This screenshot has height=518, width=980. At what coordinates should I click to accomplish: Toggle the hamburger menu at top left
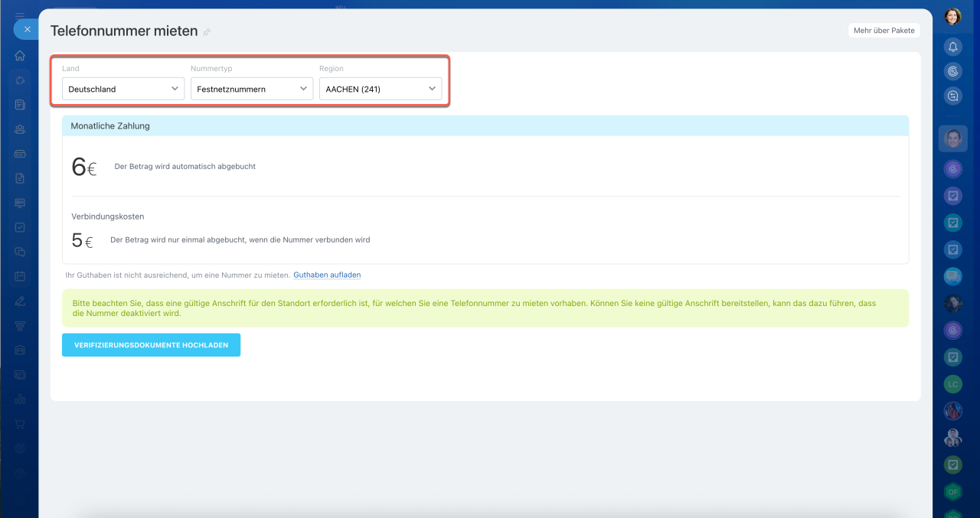pos(20,15)
